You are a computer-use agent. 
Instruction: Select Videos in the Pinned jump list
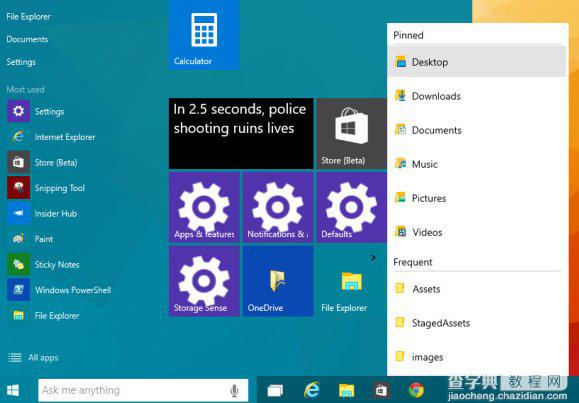point(477,232)
